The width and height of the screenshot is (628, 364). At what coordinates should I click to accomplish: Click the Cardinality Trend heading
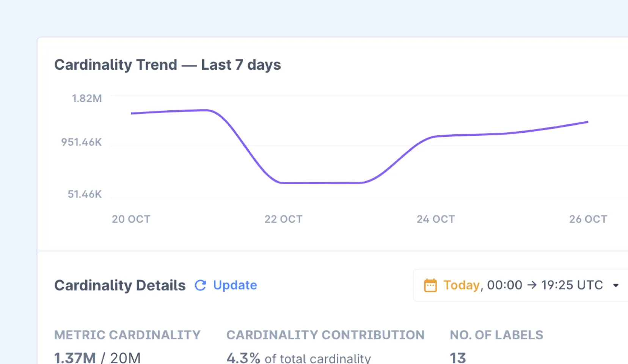point(168,65)
